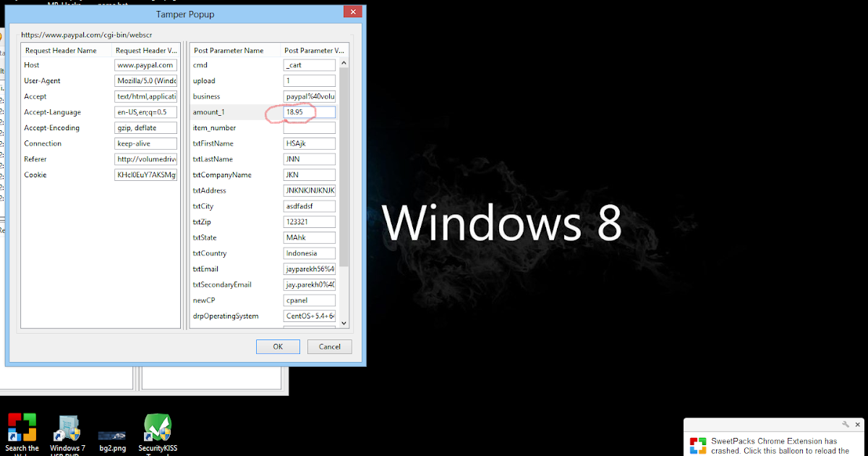This screenshot has height=456, width=868.
Task: Click the empty item_number value field
Action: (x=309, y=128)
